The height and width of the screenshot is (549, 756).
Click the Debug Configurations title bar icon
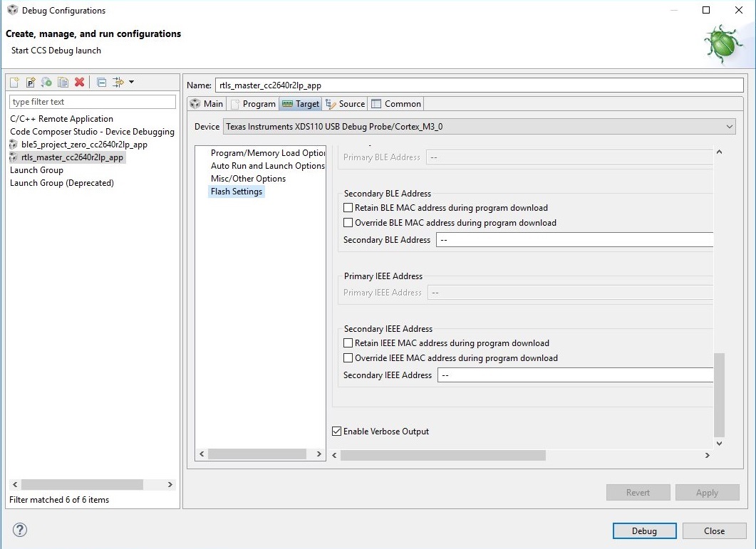click(x=13, y=10)
